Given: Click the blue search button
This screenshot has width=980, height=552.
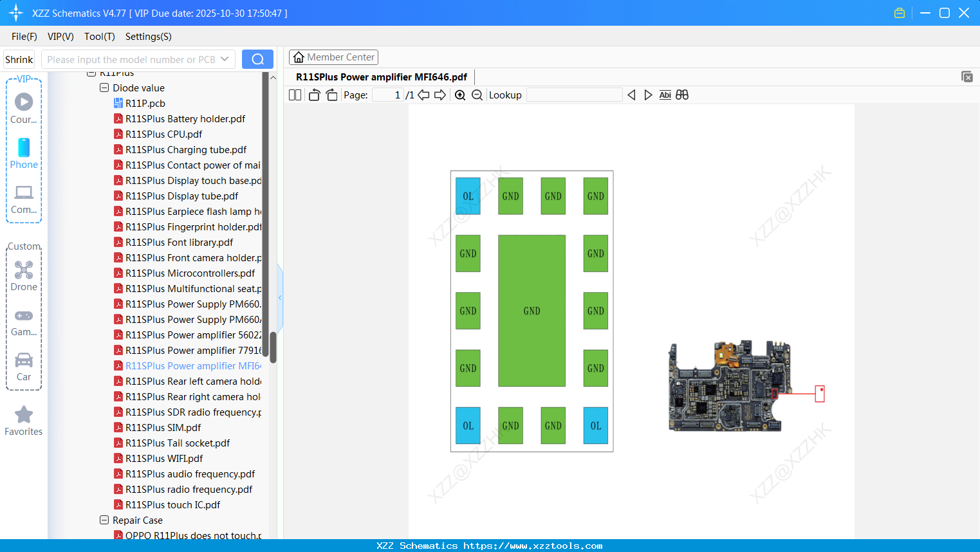Looking at the screenshot, I should coord(257,59).
